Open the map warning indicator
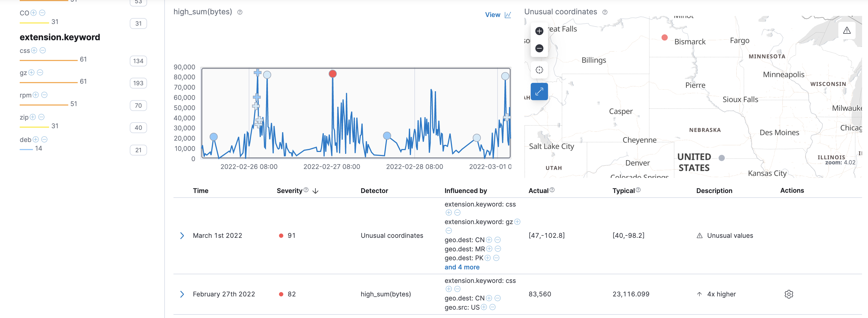Screen dimensions: 868x318 (x=847, y=30)
